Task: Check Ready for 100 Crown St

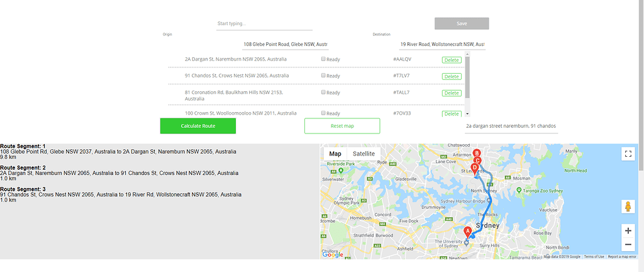Action: click(323, 113)
